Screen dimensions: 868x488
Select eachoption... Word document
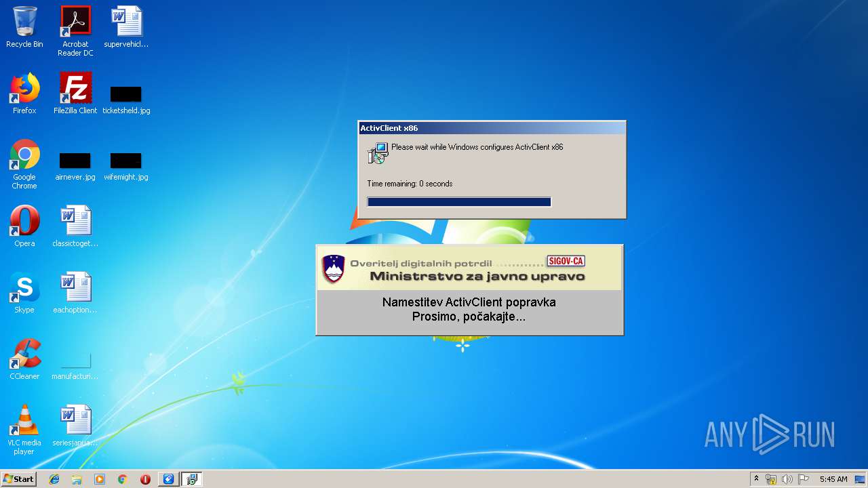click(75, 293)
